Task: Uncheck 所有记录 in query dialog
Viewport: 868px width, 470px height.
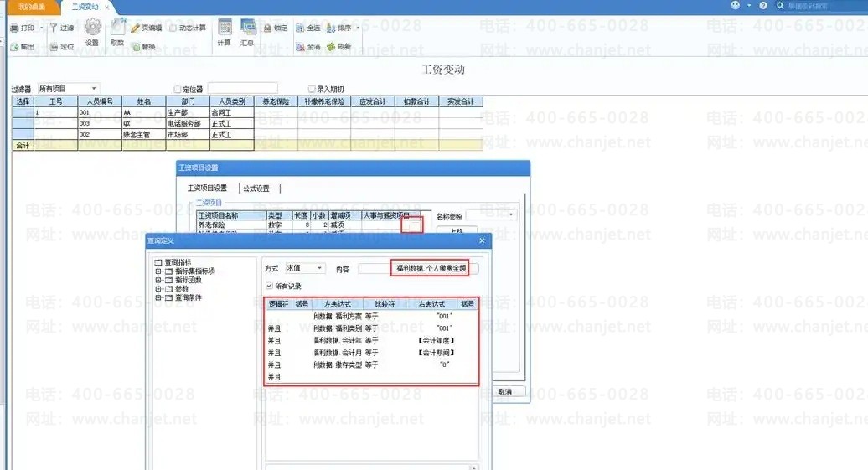Action: pyautogui.click(x=269, y=287)
